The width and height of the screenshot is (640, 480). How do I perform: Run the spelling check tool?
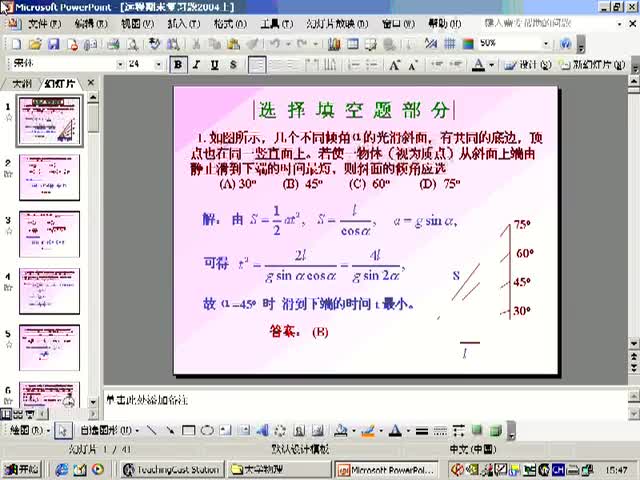(154, 44)
